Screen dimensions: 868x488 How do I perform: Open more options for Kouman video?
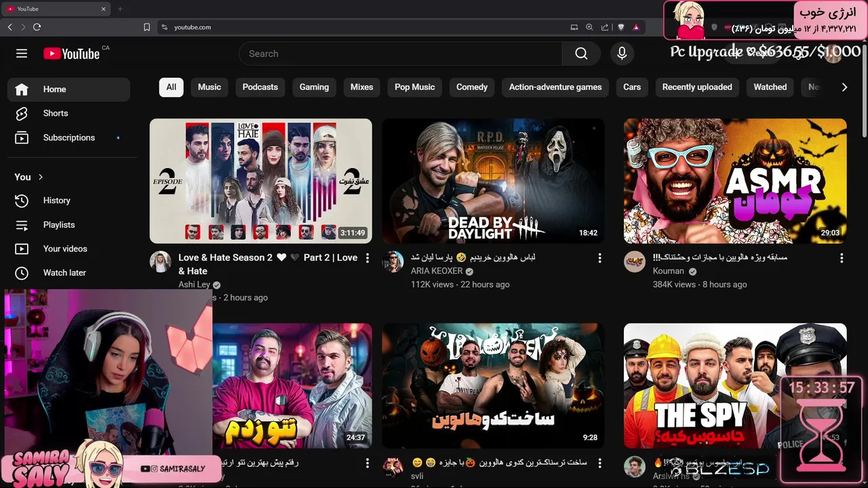click(842, 258)
